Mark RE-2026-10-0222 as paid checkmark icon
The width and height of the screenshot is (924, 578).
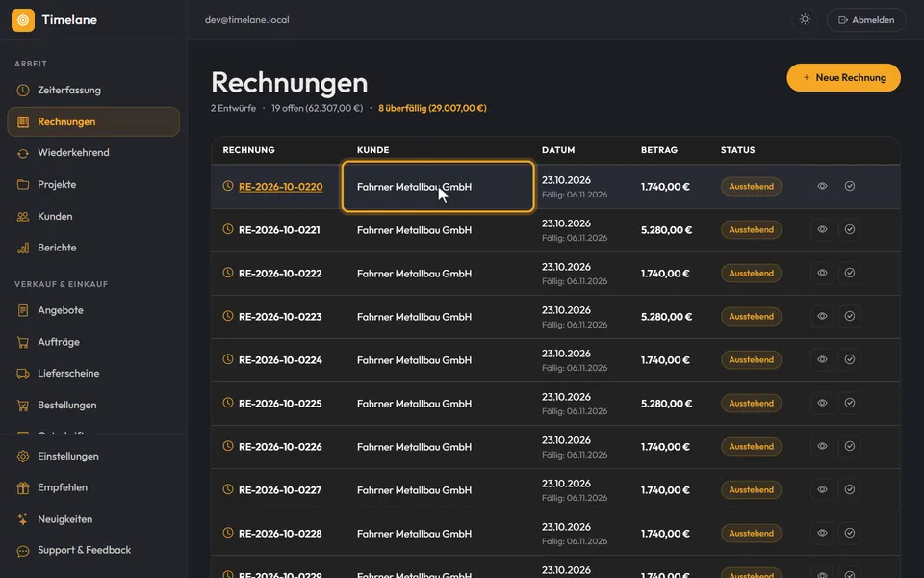pos(850,273)
